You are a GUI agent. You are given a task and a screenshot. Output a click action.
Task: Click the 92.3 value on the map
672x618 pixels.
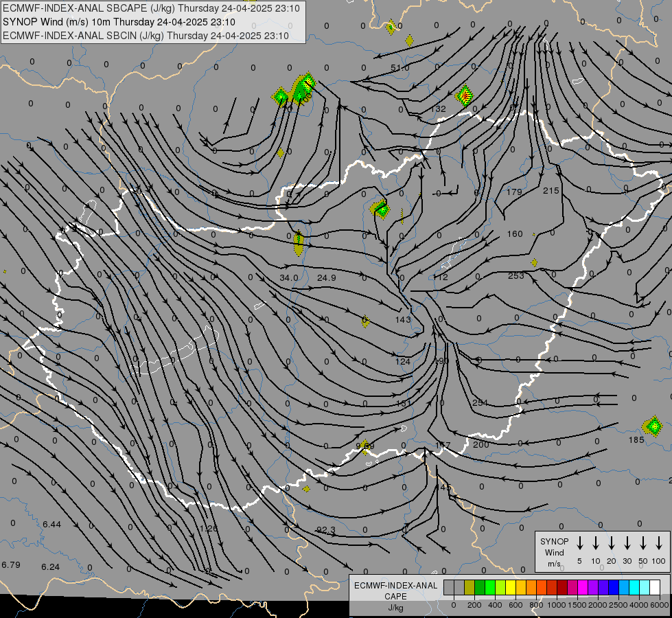click(x=326, y=530)
